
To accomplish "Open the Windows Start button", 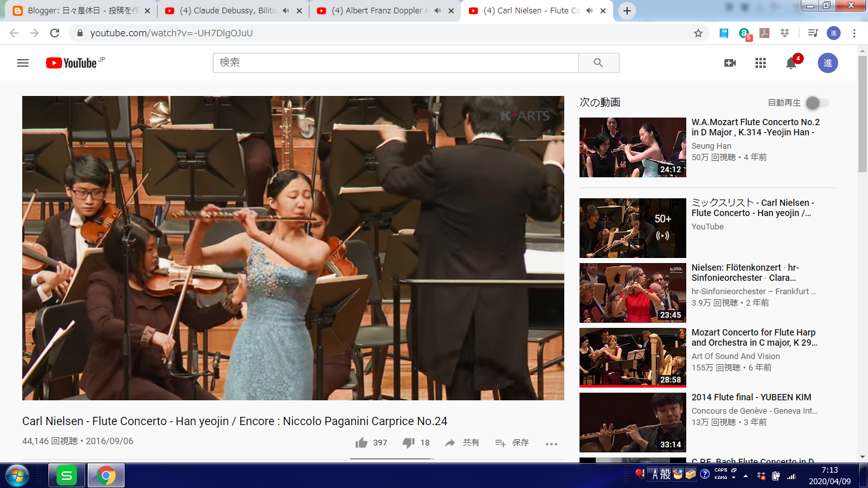I will click(x=17, y=475).
